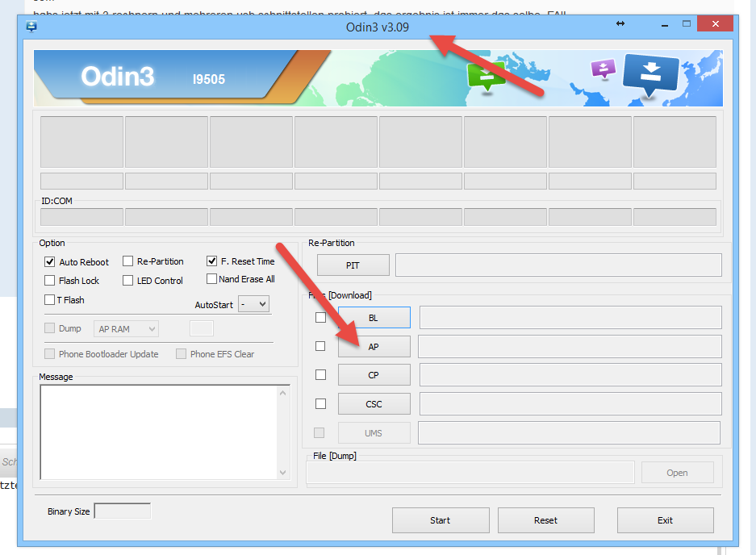This screenshot has width=756, height=555.
Task: Tick the checkbox beside the AP button
Action: (320, 346)
